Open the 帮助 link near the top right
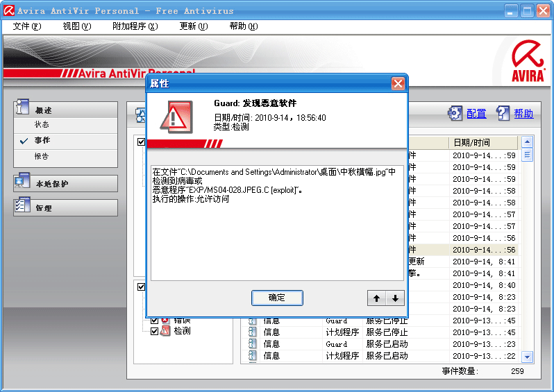 (x=523, y=114)
